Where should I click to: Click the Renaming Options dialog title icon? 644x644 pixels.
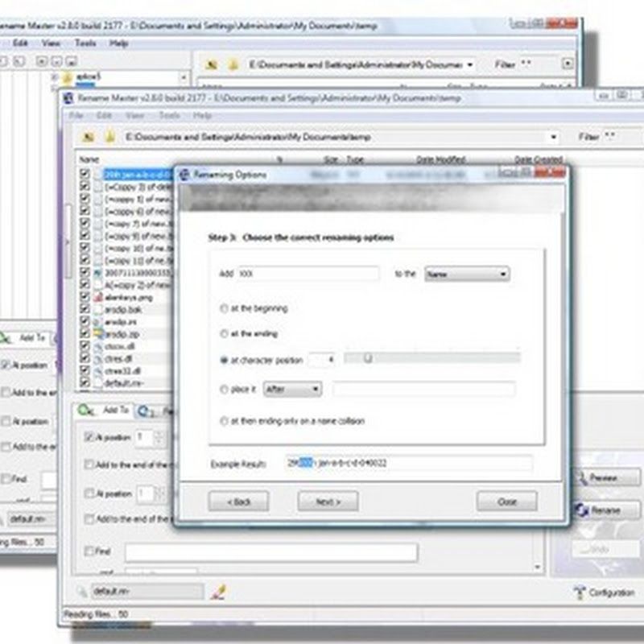coord(184,175)
